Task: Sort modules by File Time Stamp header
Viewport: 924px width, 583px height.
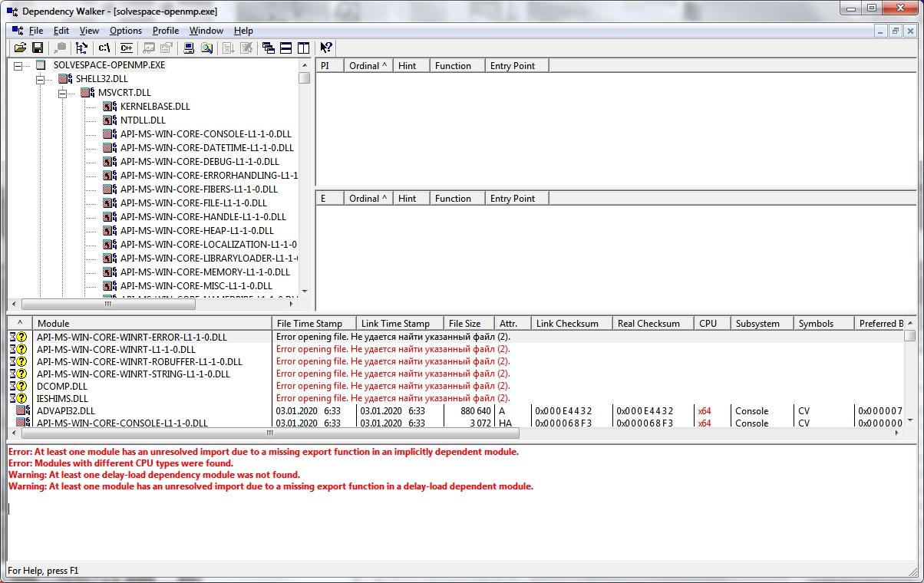Action: pyautogui.click(x=313, y=323)
